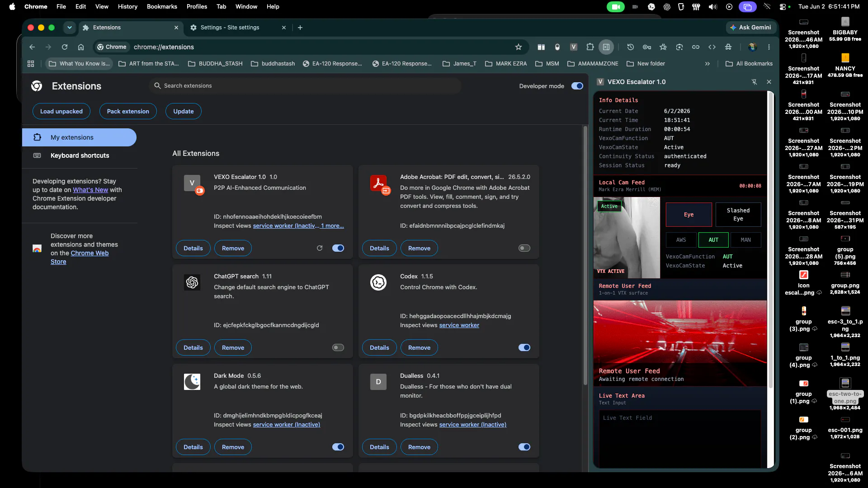Viewport: 868px width, 488px height.
Task: Open Chrome's three-dot menu
Action: coord(769,47)
